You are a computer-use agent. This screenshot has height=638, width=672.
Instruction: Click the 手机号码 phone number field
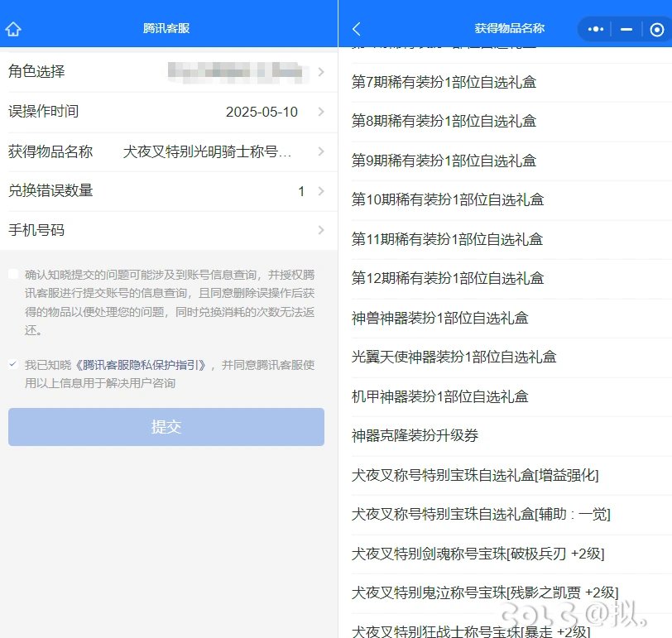pos(169,230)
